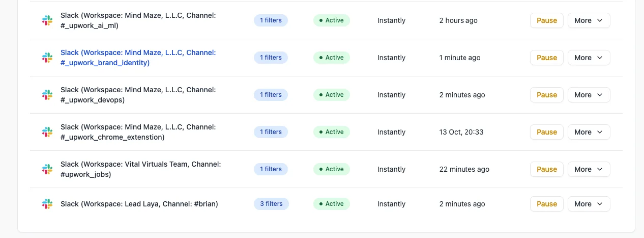
Task: Click the Slack logo in #_upwork_devops row
Action: (x=47, y=95)
